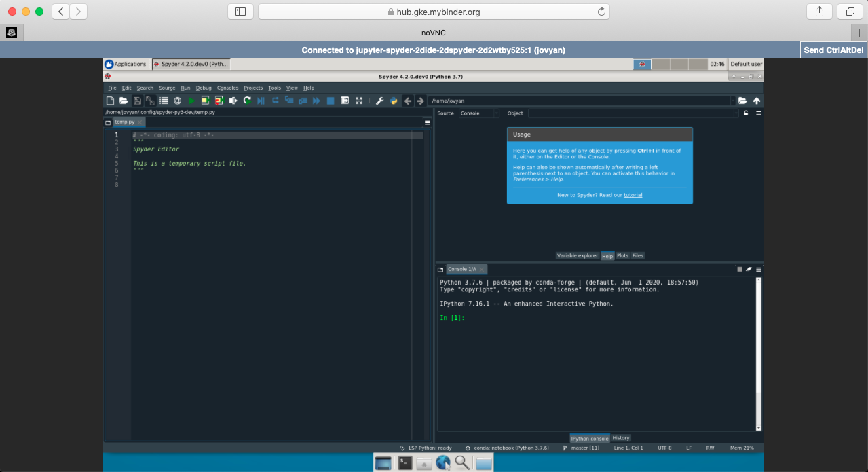Image resolution: width=868 pixels, height=472 pixels.
Task: Run the current script file
Action: pyautogui.click(x=192, y=101)
